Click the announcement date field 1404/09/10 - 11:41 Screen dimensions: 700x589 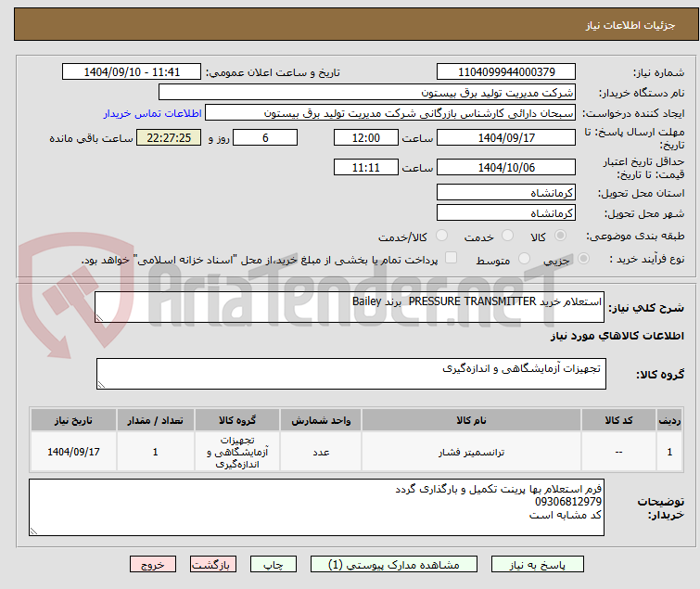[x=132, y=71]
